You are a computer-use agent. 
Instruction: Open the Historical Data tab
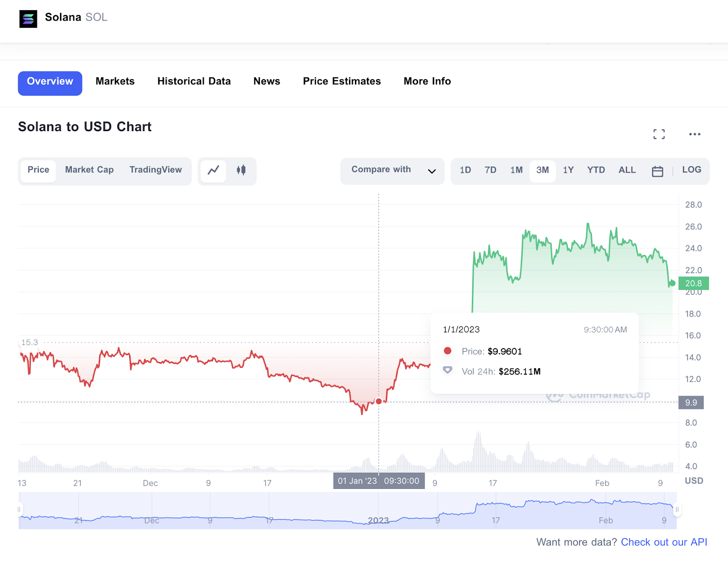tap(194, 81)
